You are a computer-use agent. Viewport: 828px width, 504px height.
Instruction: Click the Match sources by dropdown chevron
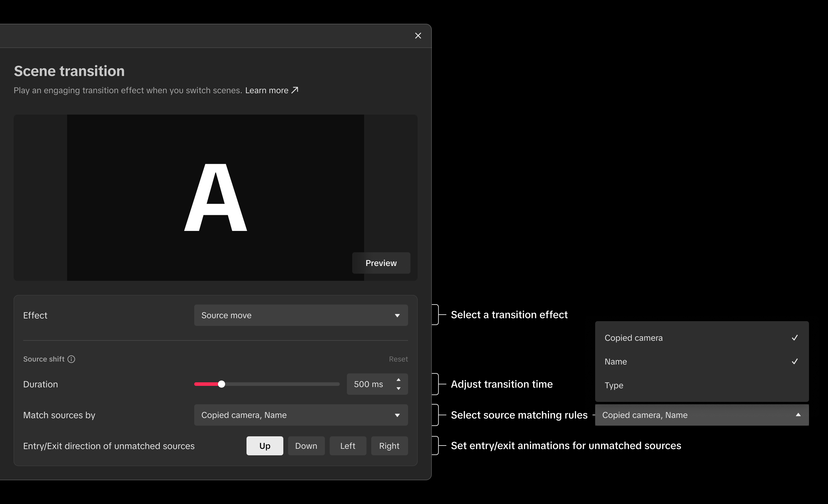click(x=397, y=415)
